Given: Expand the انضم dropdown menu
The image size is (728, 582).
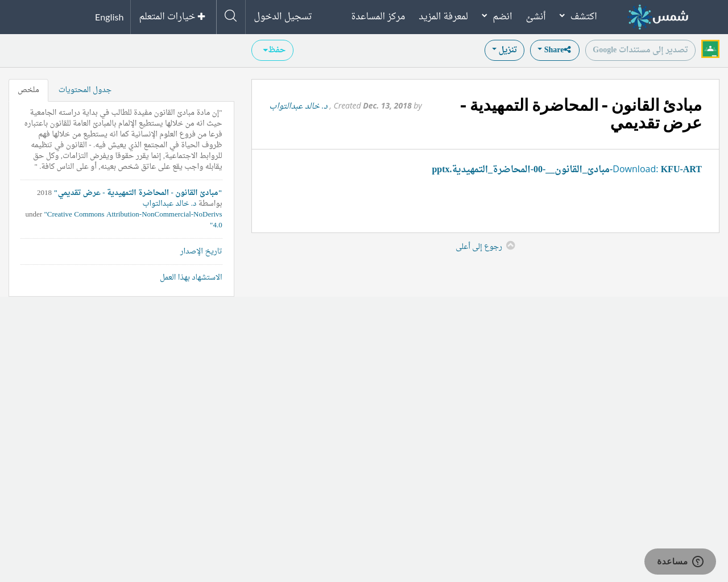Looking at the screenshot, I should pos(497,16).
